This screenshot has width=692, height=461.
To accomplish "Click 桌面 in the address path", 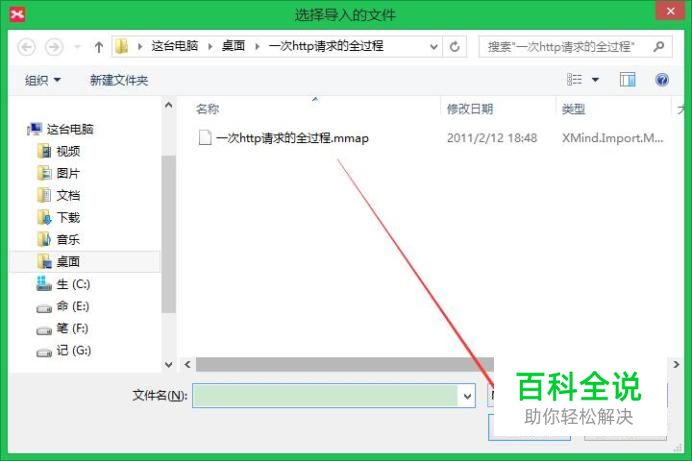I will 233,46.
